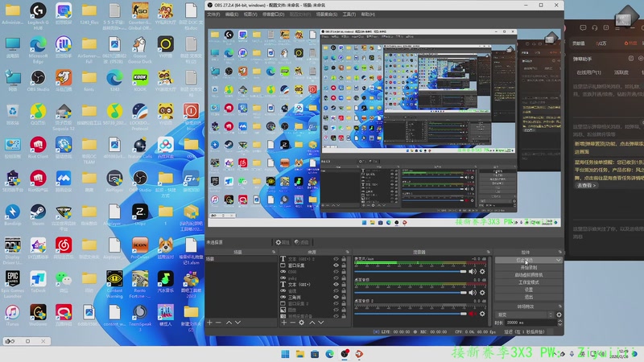
Task: Pop out Controls dock header icon
Action: coord(559,252)
